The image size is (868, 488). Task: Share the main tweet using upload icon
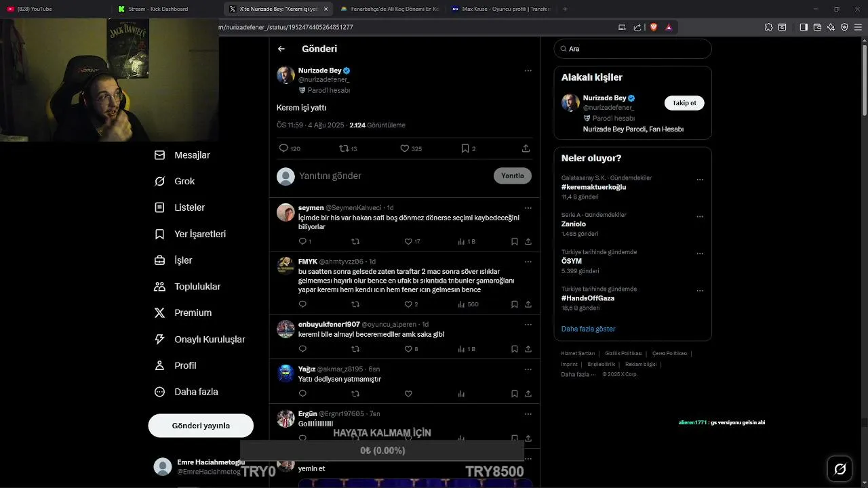(x=526, y=148)
